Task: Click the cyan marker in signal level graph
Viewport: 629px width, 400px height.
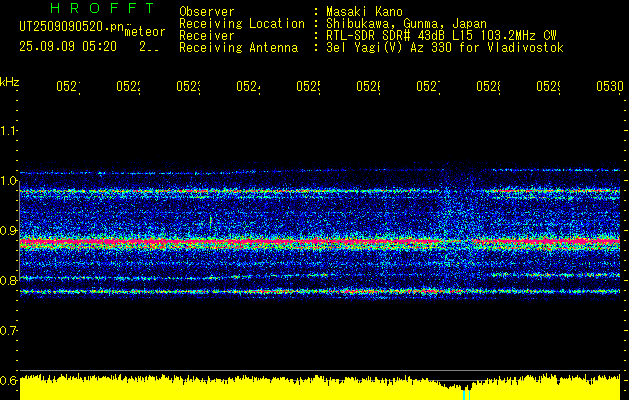Action: click(466, 395)
